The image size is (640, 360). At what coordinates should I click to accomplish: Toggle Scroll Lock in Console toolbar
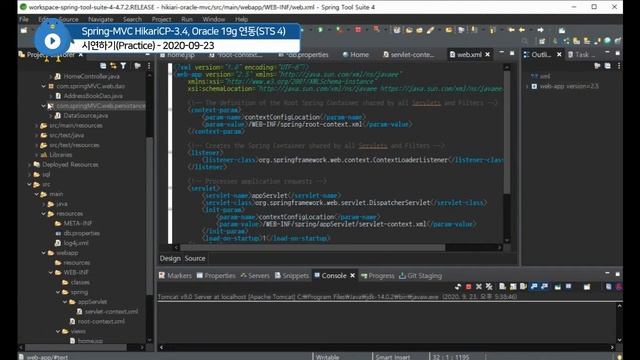(x=513, y=287)
